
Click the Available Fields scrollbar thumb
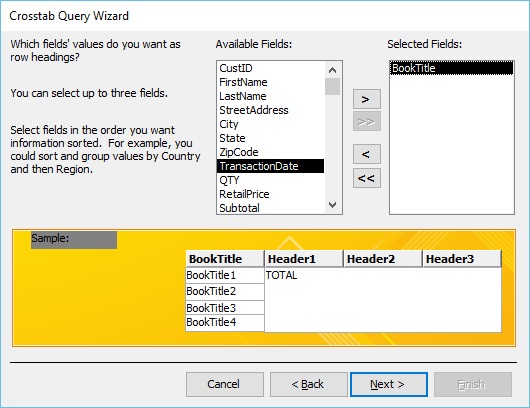(x=333, y=87)
